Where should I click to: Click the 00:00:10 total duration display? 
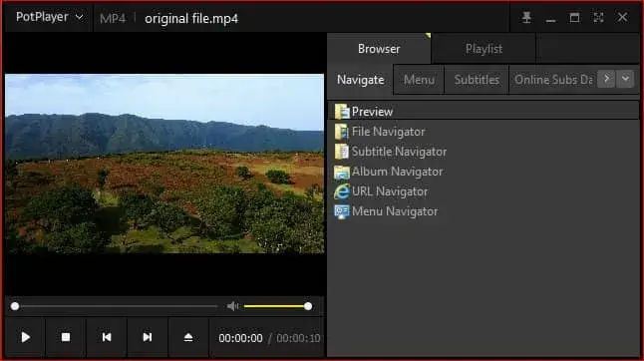tap(298, 338)
